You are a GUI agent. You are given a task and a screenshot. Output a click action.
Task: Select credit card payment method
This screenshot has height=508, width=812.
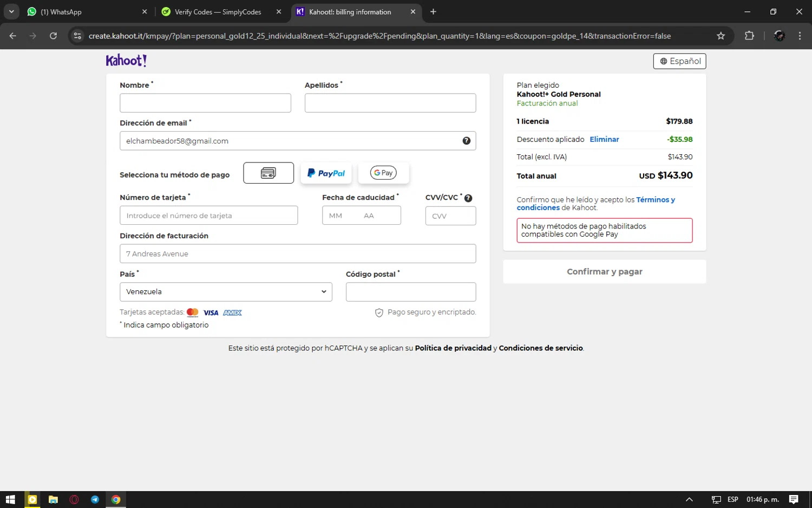pos(269,173)
